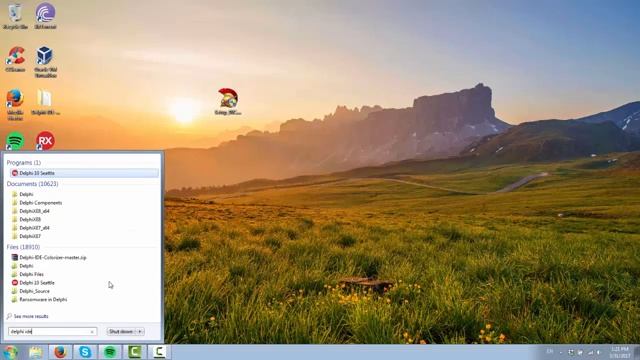Open Windows Explorer from the taskbar
640x360 pixels.
click(36, 352)
